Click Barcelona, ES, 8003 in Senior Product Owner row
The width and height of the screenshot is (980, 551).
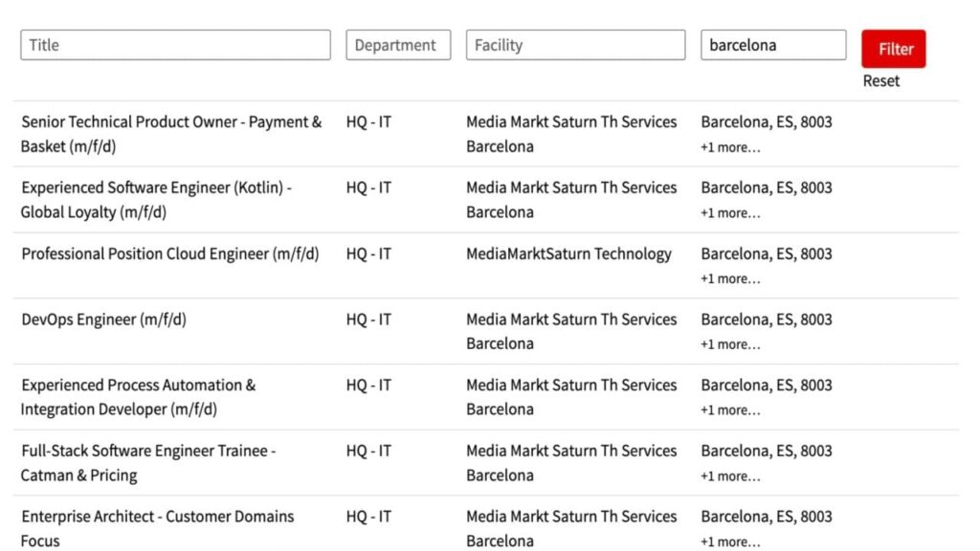(x=767, y=121)
